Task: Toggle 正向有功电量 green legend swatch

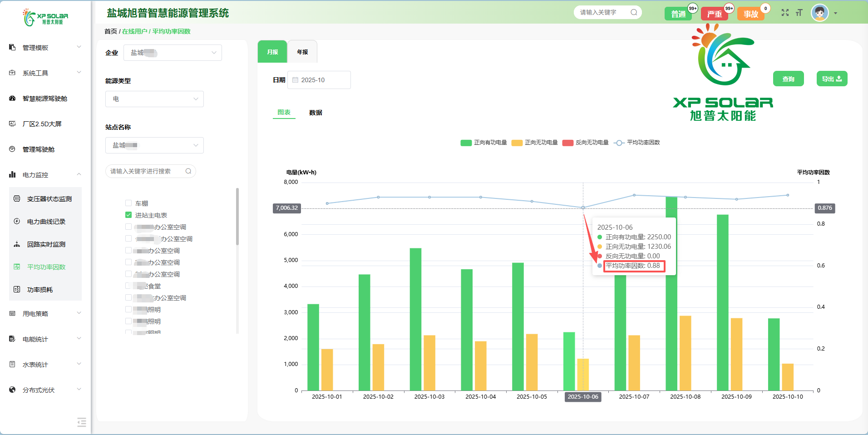Action: tap(466, 143)
